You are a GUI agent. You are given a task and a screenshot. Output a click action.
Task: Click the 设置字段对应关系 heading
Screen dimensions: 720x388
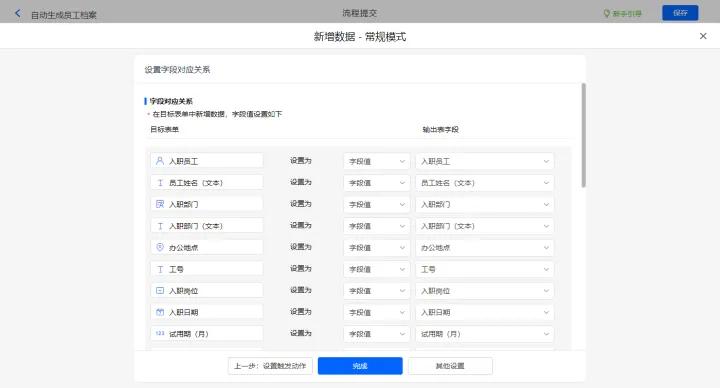[x=177, y=69]
